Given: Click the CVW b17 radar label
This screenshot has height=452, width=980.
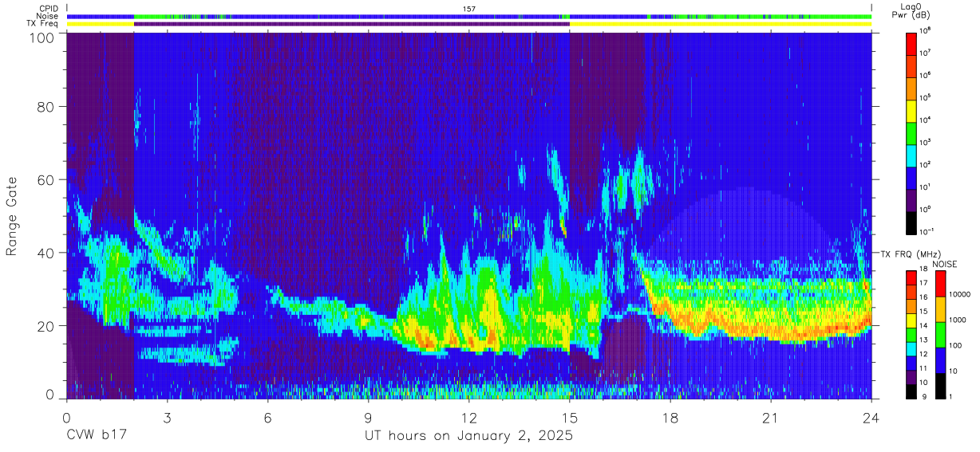Looking at the screenshot, I should click(x=95, y=436).
